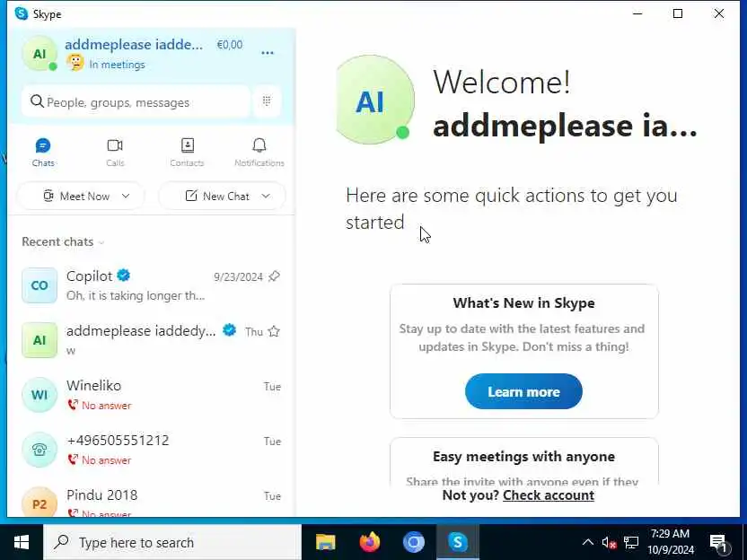
Task: Click the network tray icon
Action: pyautogui.click(x=631, y=542)
